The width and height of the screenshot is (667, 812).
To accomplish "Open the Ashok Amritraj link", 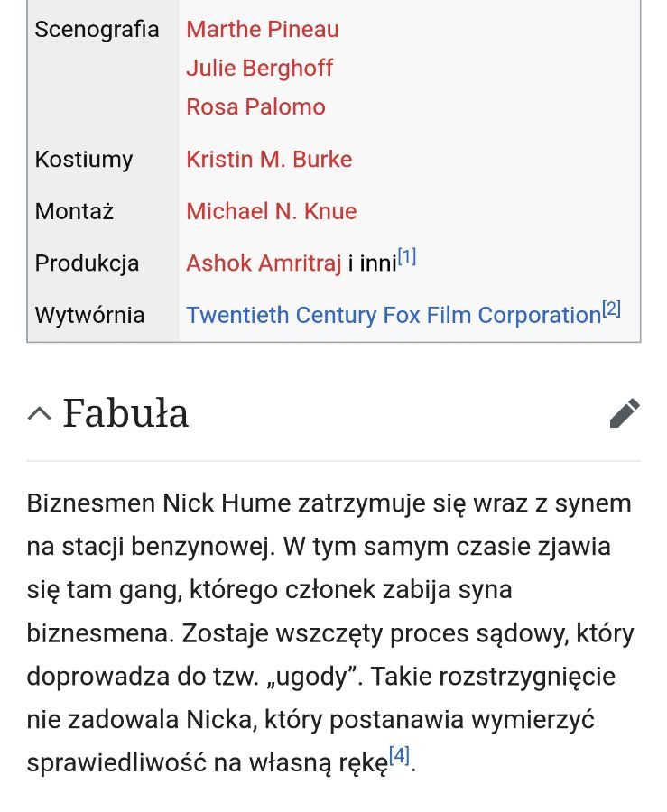I will click(264, 263).
